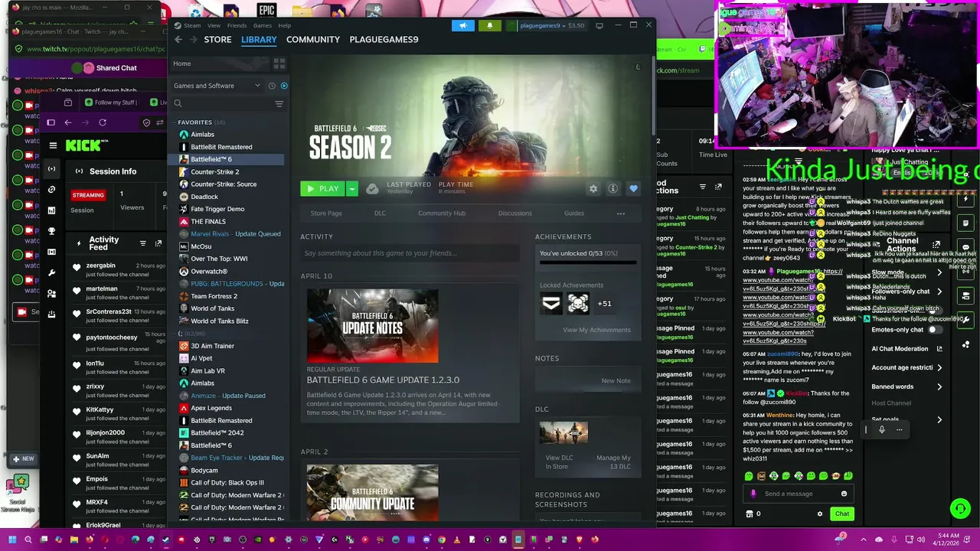Open the Kick chat settings gear icon
Image resolution: width=980 pixels, height=551 pixels.
820,514
